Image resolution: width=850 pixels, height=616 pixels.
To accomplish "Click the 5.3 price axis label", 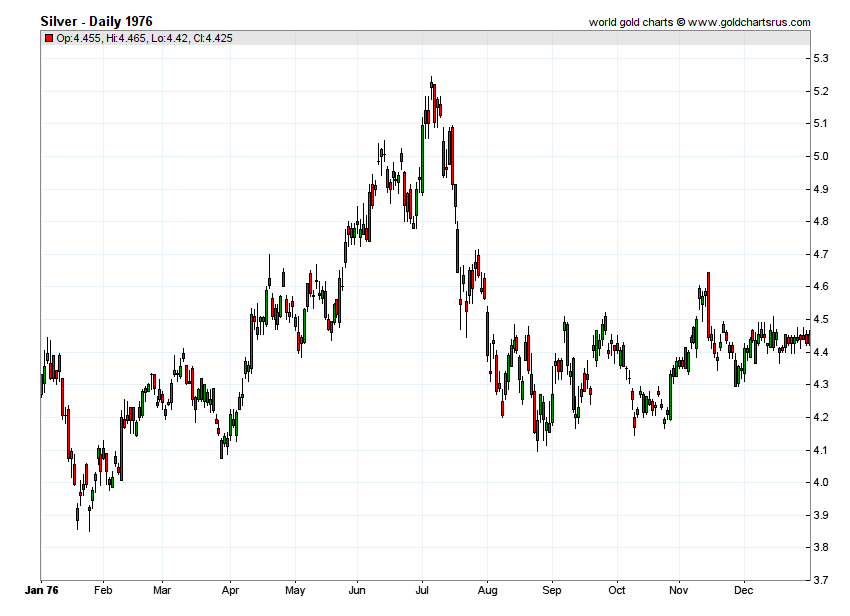I will click(x=821, y=59).
